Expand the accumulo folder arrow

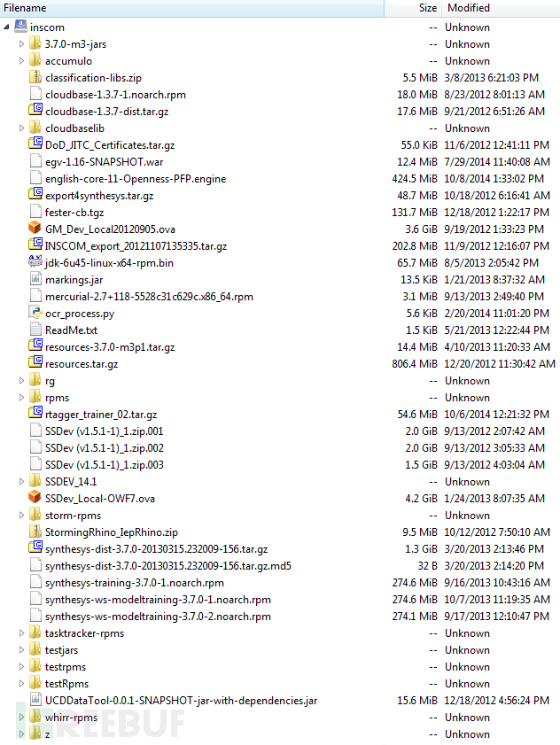click(21, 61)
